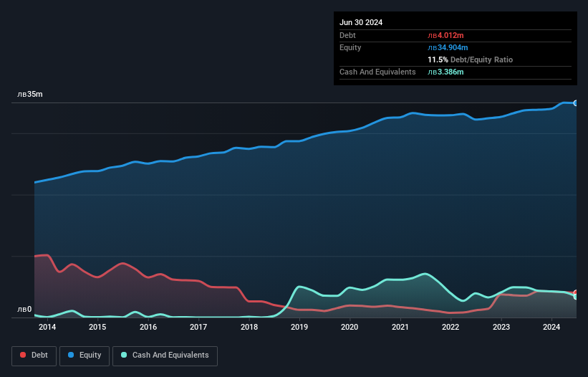The image size is (588, 377).
Task: Click the лв0 y-axis label
Action: pos(24,310)
